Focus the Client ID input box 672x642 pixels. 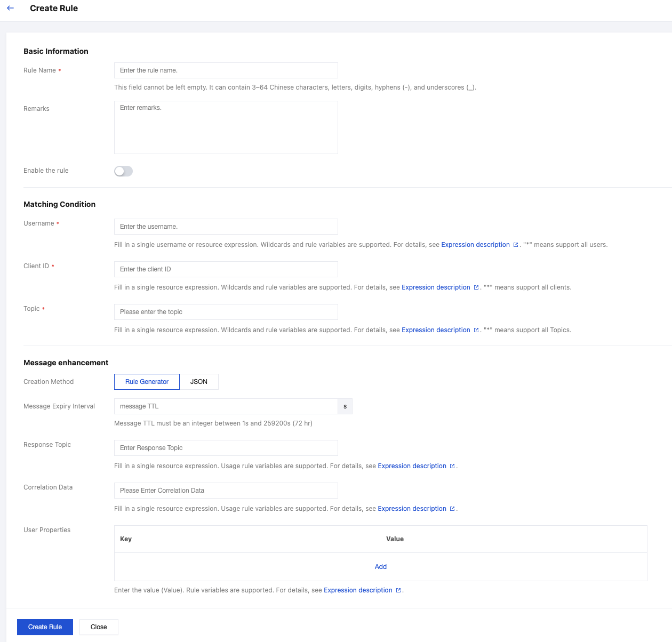point(226,269)
